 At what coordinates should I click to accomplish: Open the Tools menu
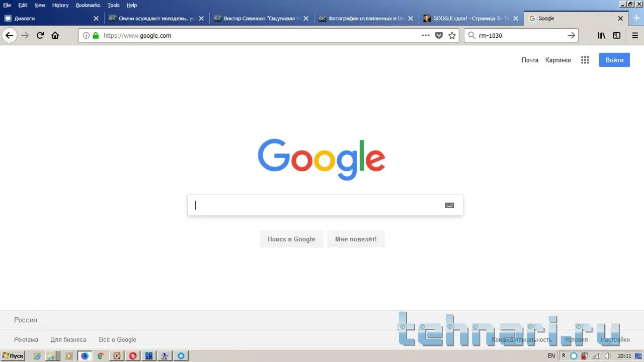(114, 5)
